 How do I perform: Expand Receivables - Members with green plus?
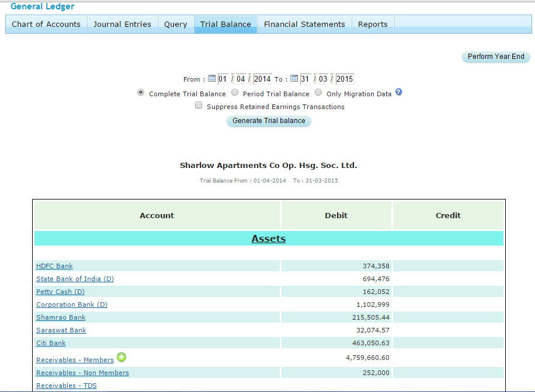pos(121,357)
